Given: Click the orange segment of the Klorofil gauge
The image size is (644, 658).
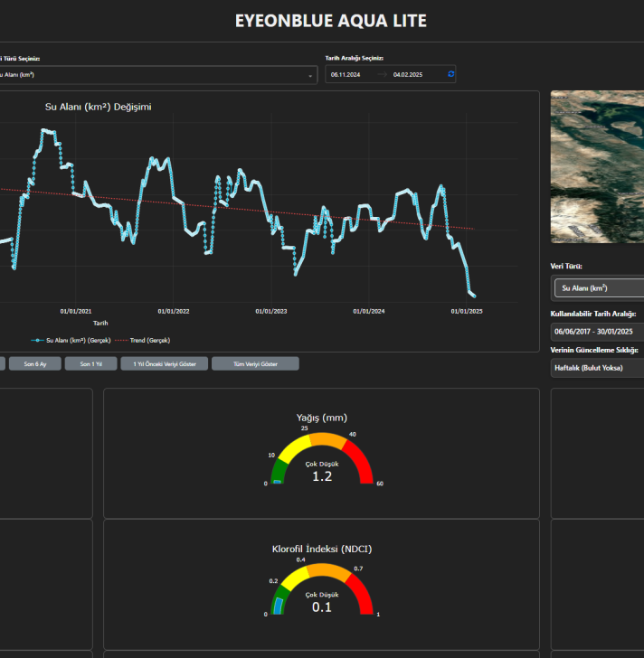Looking at the screenshot, I should tap(328, 571).
